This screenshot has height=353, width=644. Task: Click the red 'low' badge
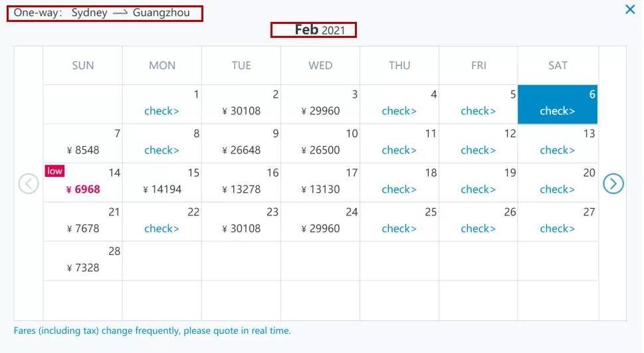click(54, 171)
